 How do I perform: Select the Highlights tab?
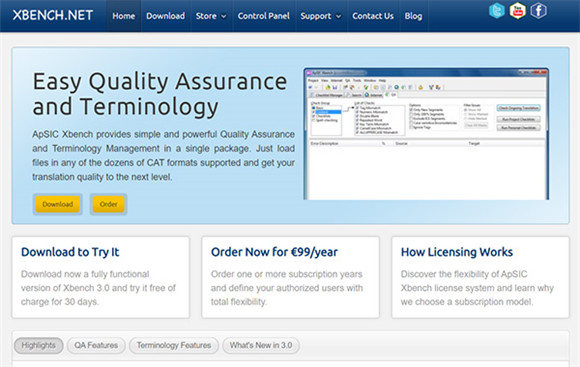[38, 345]
